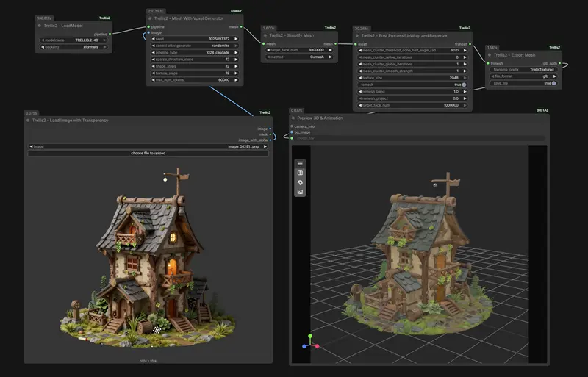Screen dimensions: 588x377
Task: Collapse the Trellis2 - LoadModel node via its dot
Action: pyautogui.click(x=40, y=26)
